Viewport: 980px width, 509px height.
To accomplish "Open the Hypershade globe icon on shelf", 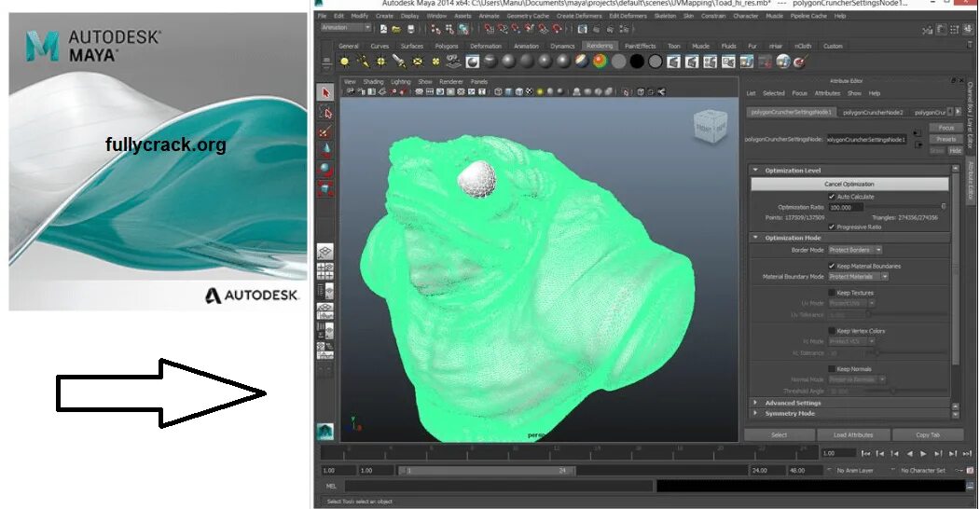I will point(783,62).
